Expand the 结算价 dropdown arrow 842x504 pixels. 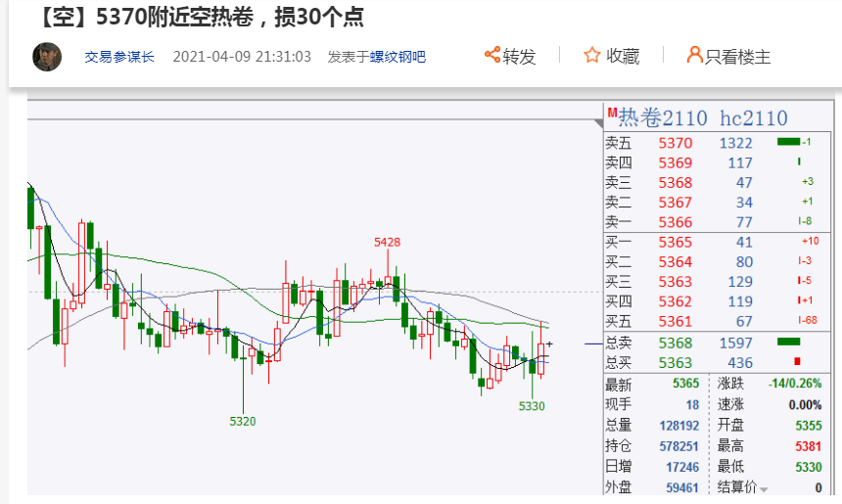[x=764, y=488]
